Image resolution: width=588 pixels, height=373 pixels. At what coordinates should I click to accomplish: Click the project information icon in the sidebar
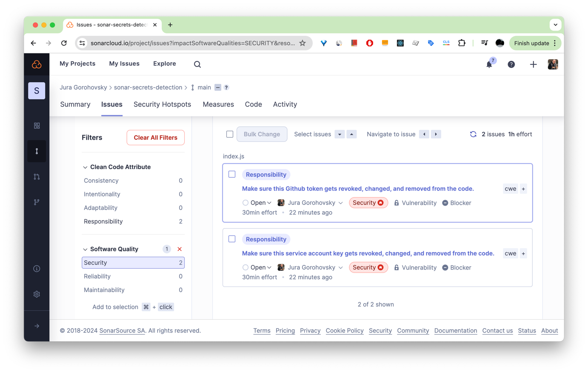pyautogui.click(x=37, y=268)
